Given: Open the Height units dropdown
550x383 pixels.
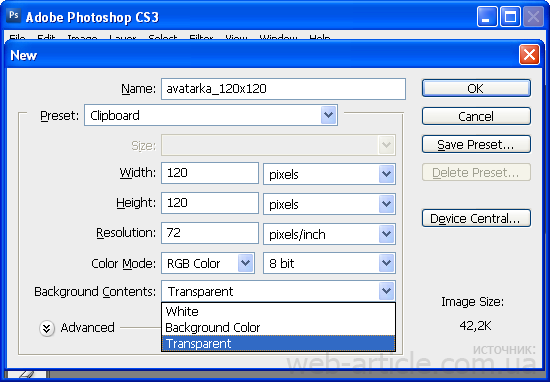Looking at the screenshot, I should pos(329,204).
